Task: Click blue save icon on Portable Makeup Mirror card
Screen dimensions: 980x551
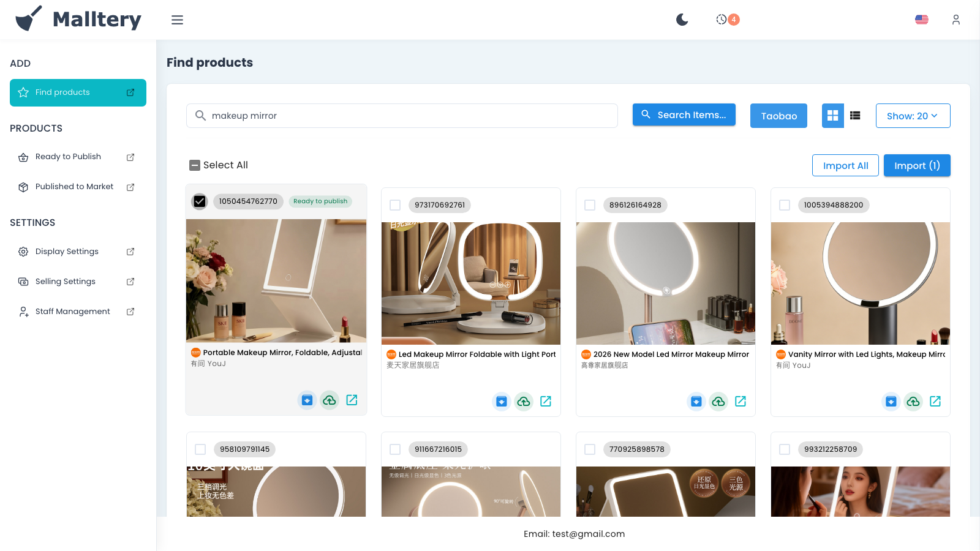Action: pos(307,400)
